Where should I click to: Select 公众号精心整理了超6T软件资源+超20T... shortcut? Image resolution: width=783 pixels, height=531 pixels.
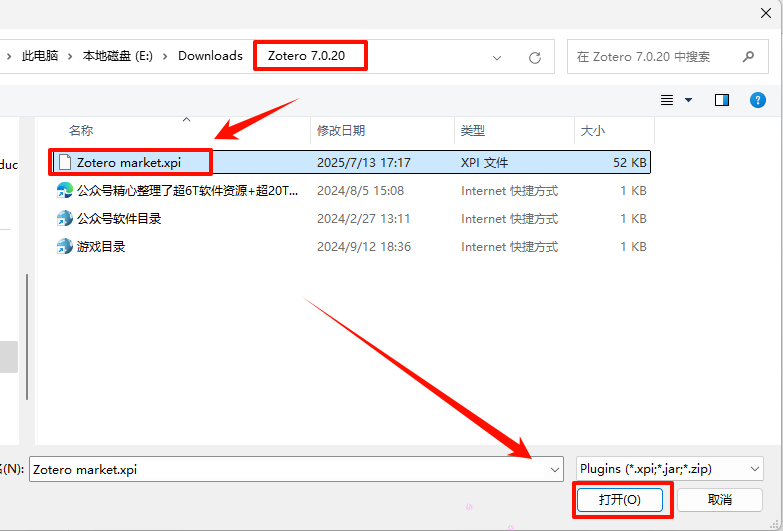tap(187, 190)
